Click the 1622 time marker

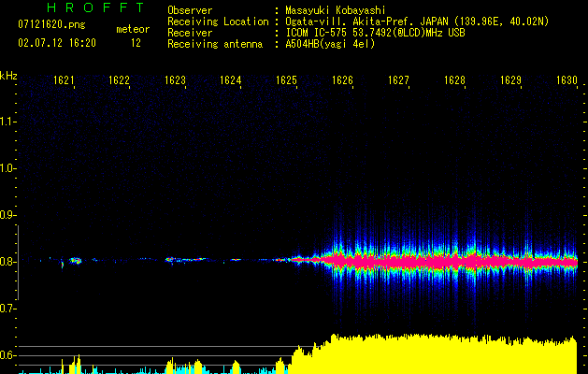119,80
